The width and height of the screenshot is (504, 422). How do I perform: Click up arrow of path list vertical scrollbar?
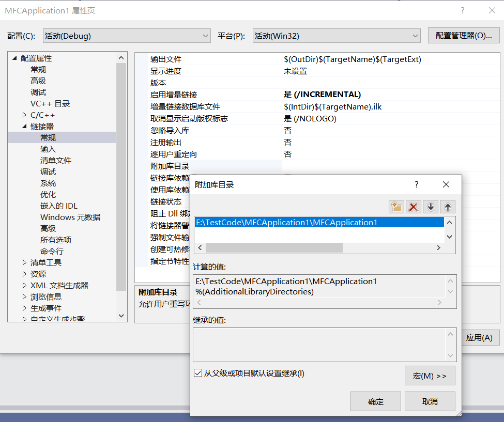point(450,222)
